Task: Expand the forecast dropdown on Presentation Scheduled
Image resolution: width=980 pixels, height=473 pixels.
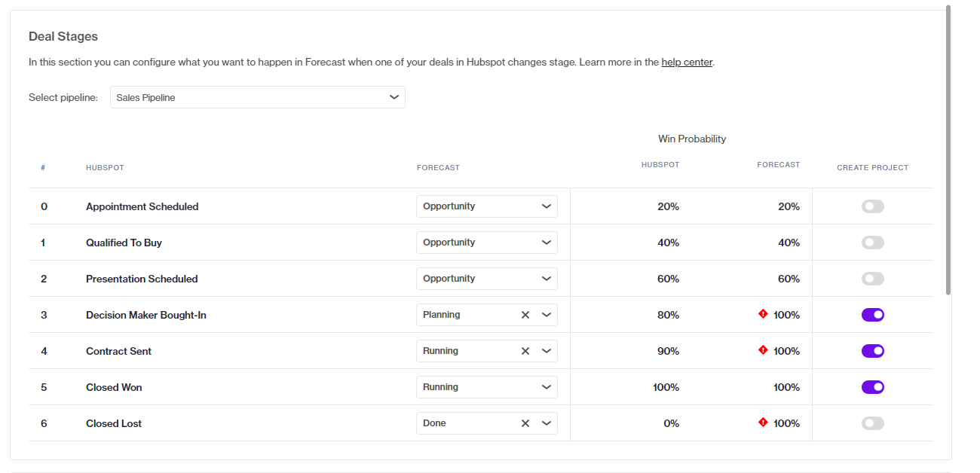Action: [486, 278]
